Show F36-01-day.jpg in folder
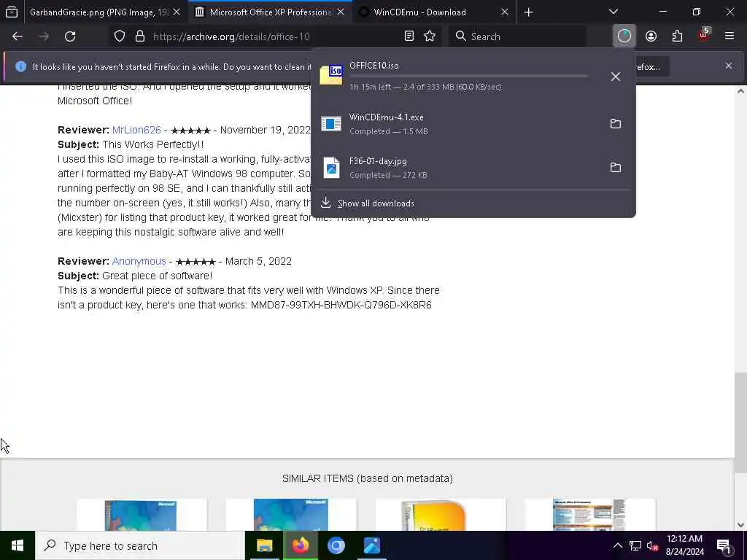Image resolution: width=747 pixels, height=560 pixels. [x=615, y=168]
